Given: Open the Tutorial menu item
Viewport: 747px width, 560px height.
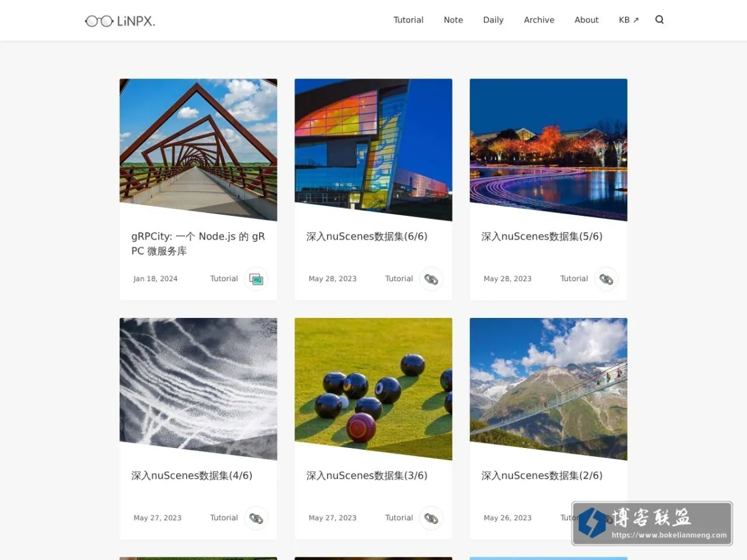Looking at the screenshot, I should (408, 20).
